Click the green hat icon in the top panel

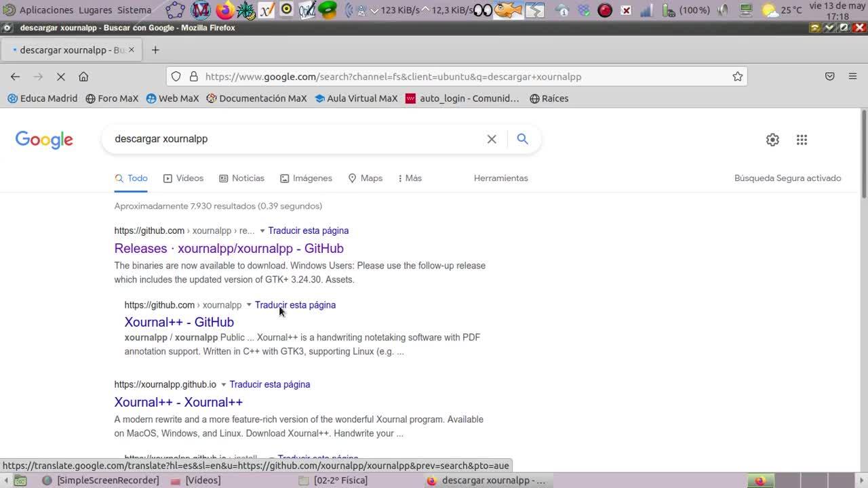[328, 10]
